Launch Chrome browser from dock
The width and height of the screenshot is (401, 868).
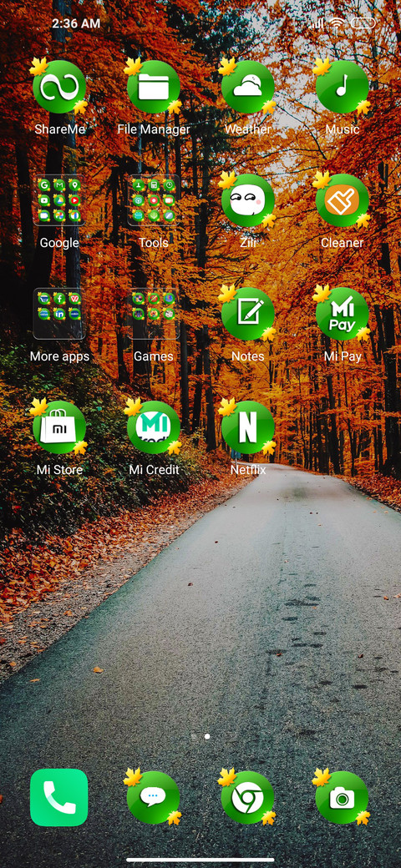tap(247, 798)
